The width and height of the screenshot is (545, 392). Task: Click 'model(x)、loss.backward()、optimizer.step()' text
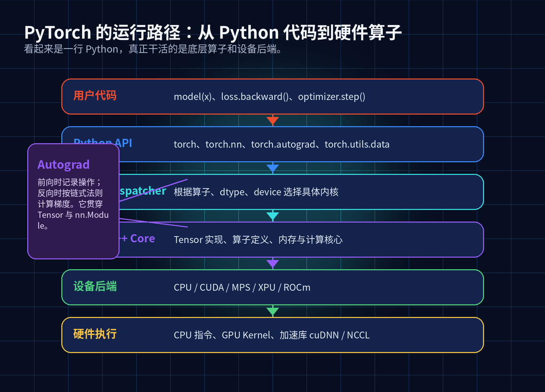pyautogui.click(x=269, y=97)
